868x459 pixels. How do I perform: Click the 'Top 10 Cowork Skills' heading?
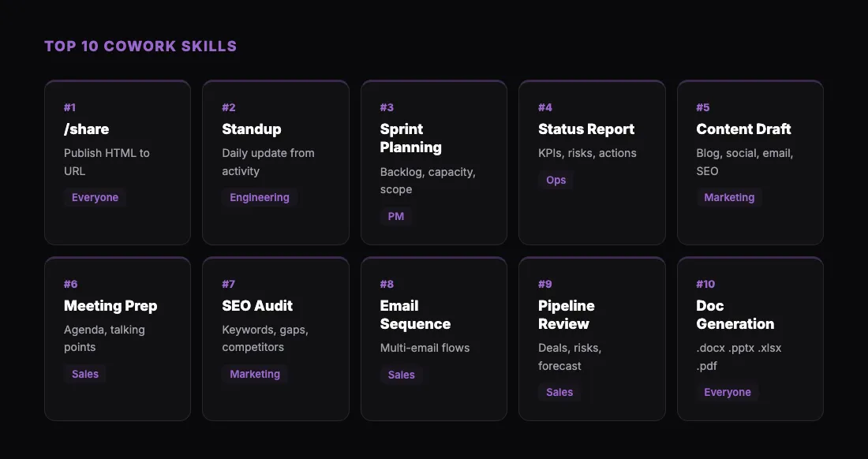(140, 47)
